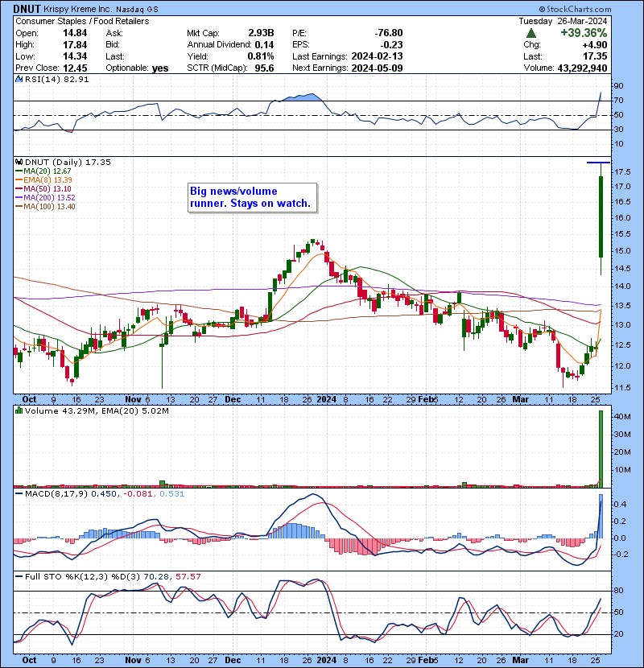Click the Last Earnings date 2024-02-13

[x=377, y=56]
